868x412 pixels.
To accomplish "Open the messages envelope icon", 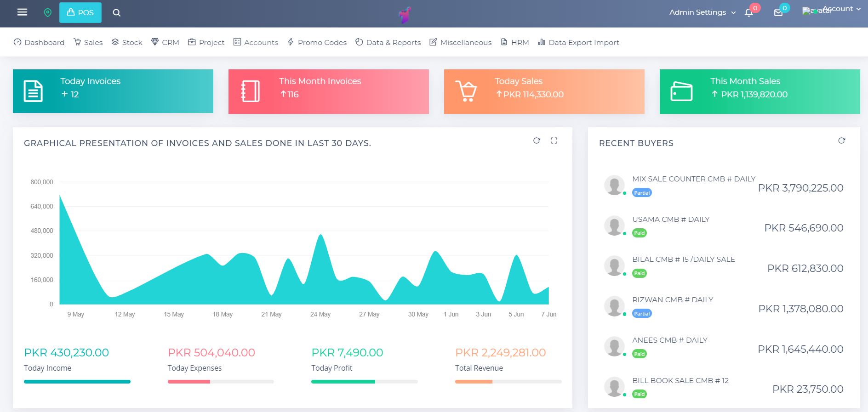I will point(778,12).
